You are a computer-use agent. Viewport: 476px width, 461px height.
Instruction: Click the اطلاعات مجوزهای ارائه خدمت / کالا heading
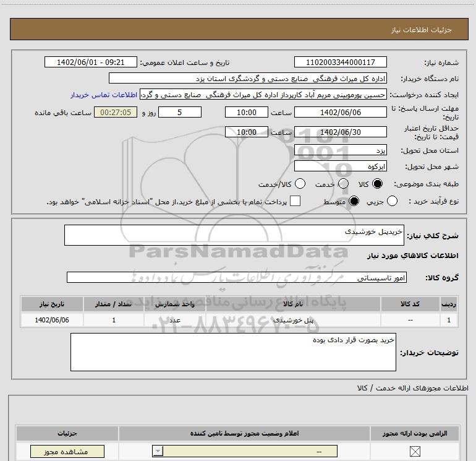click(412, 388)
